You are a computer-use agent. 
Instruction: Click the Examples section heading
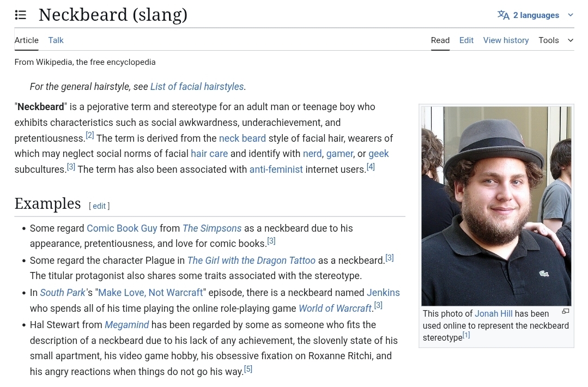point(47,204)
